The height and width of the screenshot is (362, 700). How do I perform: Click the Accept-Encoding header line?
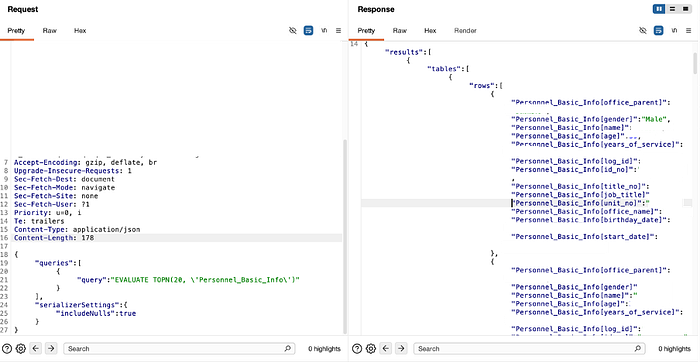pos(85,162)
